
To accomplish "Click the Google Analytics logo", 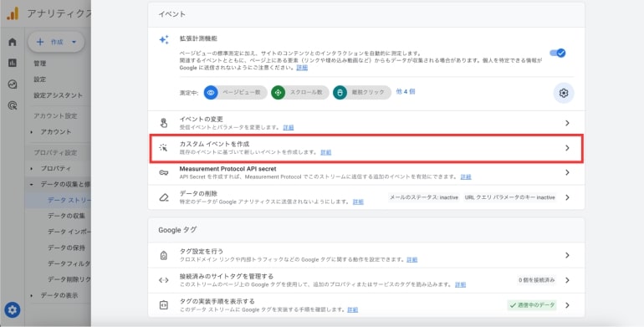I will click(13, 13).
